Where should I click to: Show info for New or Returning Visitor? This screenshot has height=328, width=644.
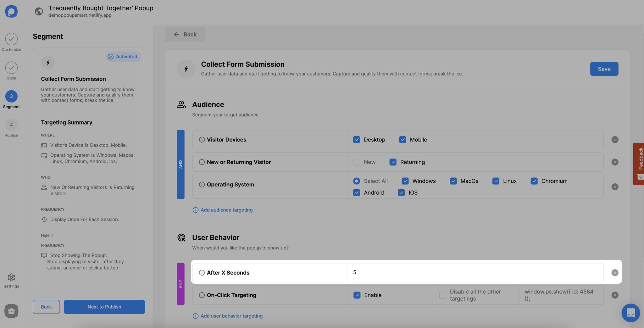pos(202,162)
